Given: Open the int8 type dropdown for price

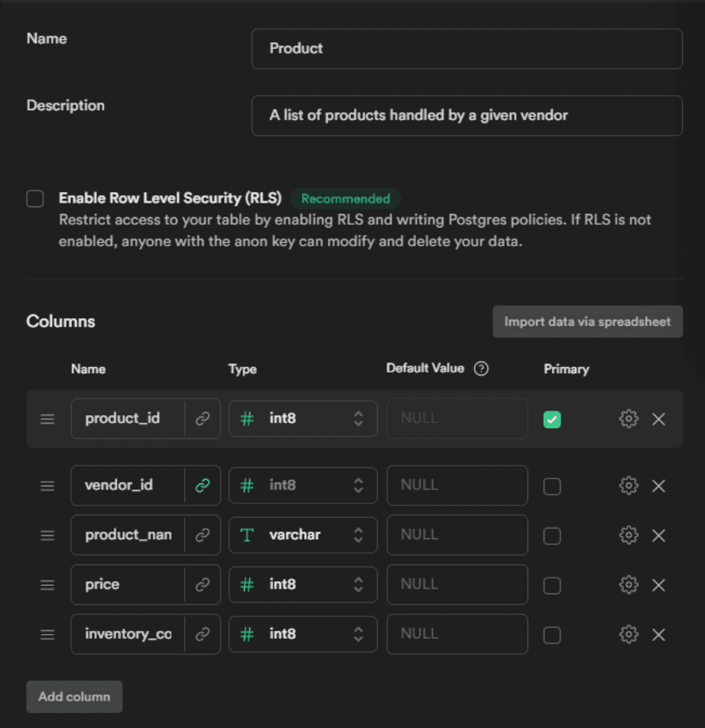Looking at the screenshot, I should [x=303, y=585].
